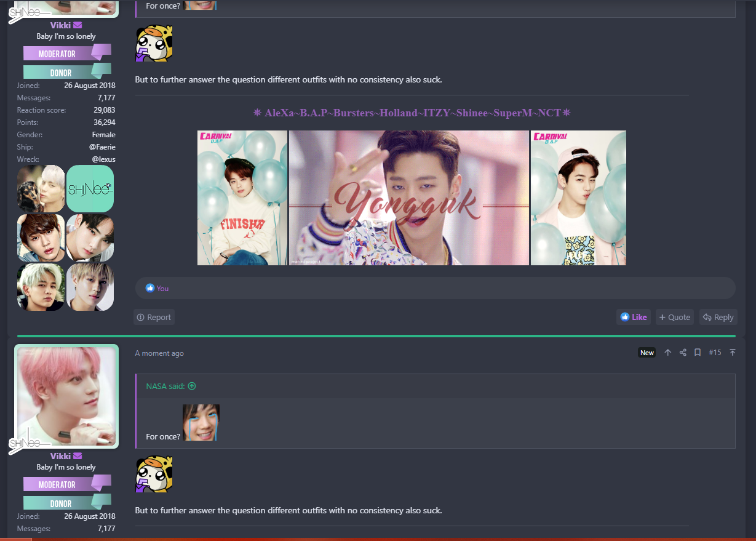The height and width of the screenshot is (541, 756).
Task: Select the AleXa~B.A.P~Bursters signature text line
Action: click(x=412, y=113)
